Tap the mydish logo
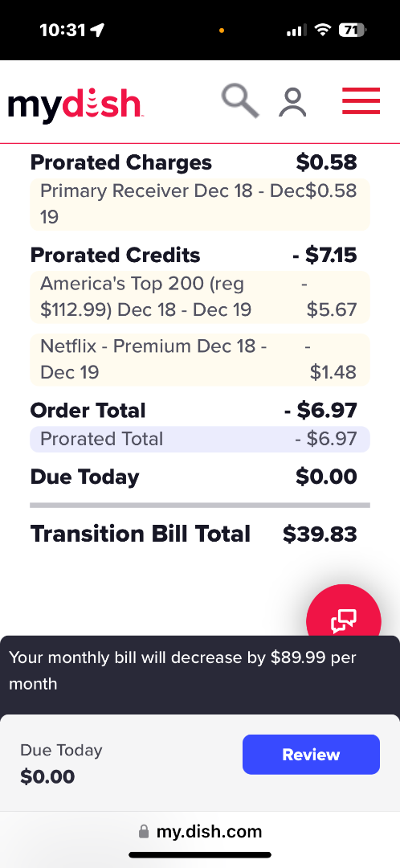Screen dimensions: 400x868 click(x=76, y=104)
